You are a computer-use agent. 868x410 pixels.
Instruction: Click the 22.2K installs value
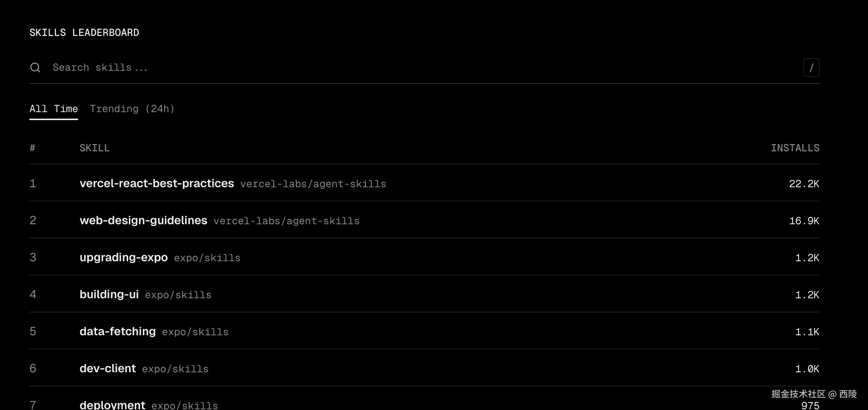point(804,184)
